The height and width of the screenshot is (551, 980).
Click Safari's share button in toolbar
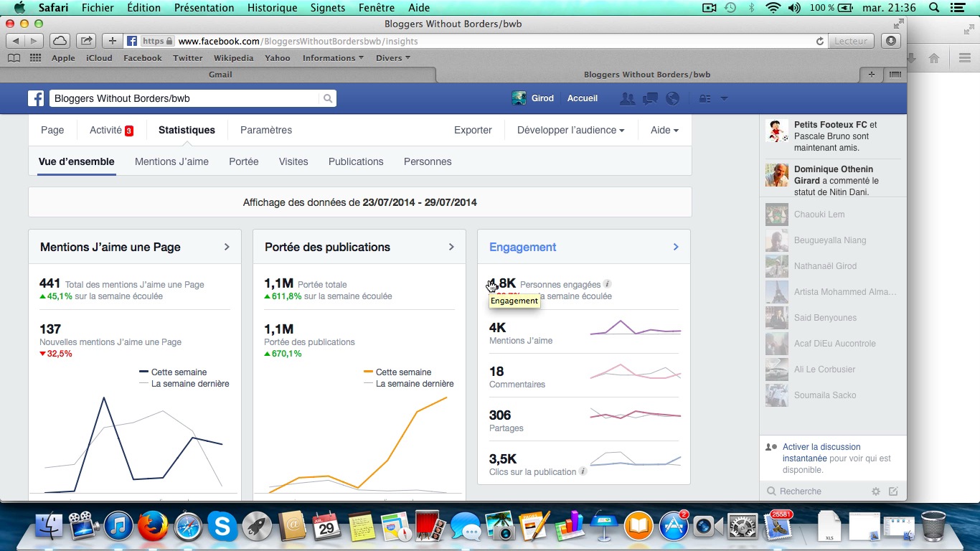point(86,41)
